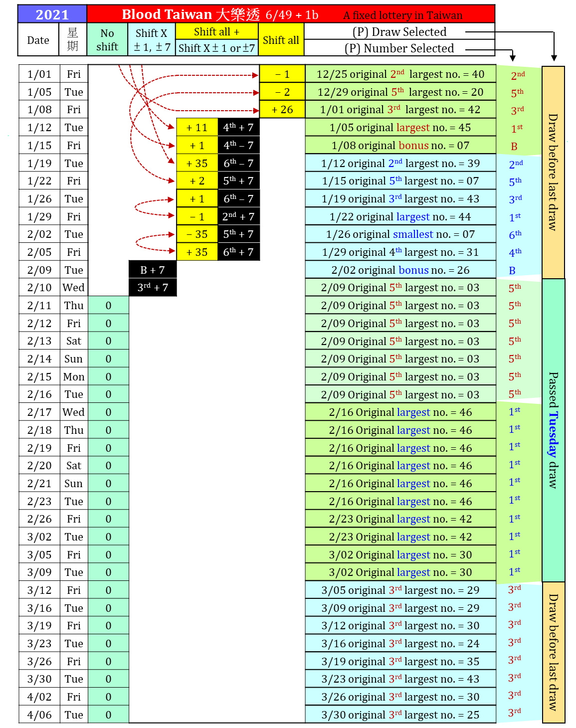Click '3/19 original 3rd largest no. = 35'
The width and height of the screenshot is (576, 728).
pyautogui.click(x=400, y=661)
